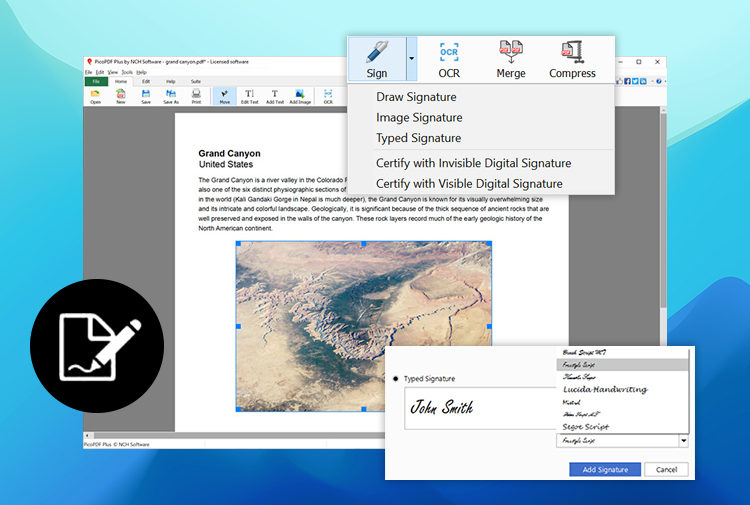This screenshot has height=505, width=750.
Task: Open the Sign dropdown arrow
Action: [411, 59]
